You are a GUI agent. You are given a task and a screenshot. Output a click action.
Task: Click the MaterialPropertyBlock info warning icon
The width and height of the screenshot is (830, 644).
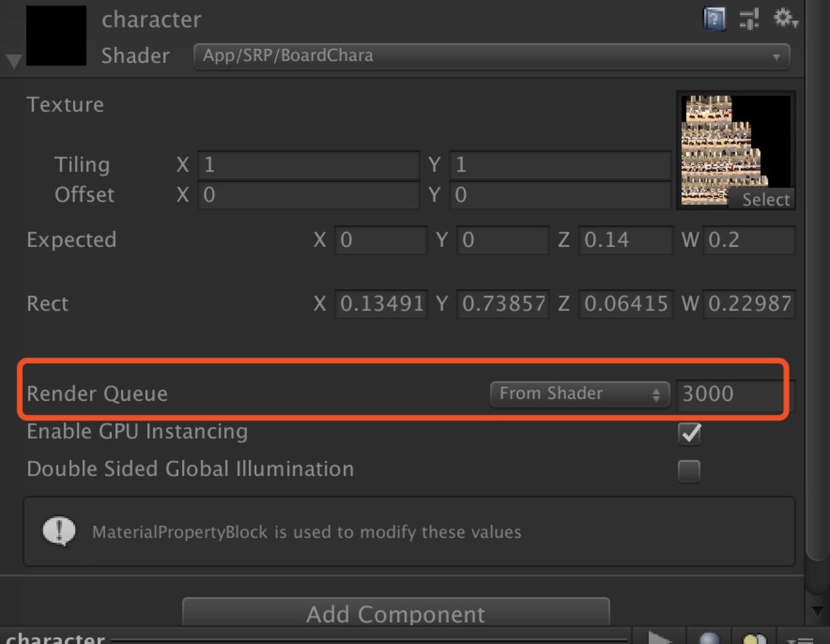[59, 532]
